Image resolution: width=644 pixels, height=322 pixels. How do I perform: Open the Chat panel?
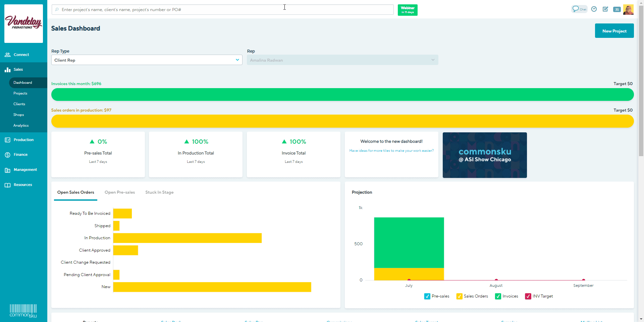[579, 9]
